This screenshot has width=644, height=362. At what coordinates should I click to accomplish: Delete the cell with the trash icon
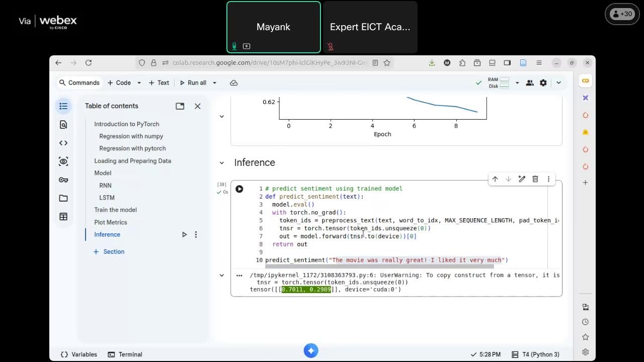click(x=535, y=179)
